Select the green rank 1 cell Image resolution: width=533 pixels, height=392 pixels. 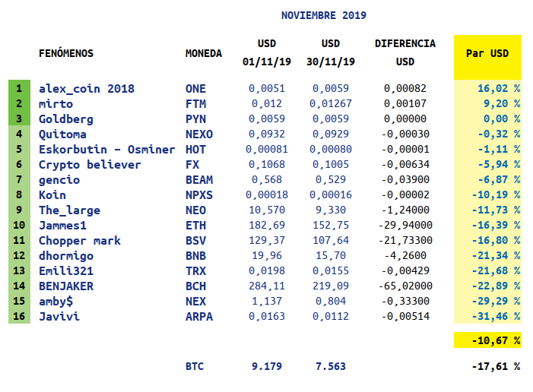coord(18,88)
